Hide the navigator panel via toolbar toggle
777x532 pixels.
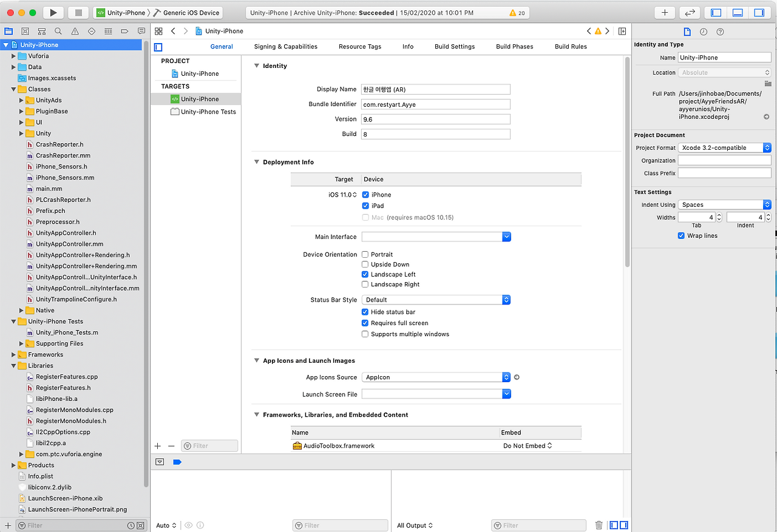pos(716,12)
